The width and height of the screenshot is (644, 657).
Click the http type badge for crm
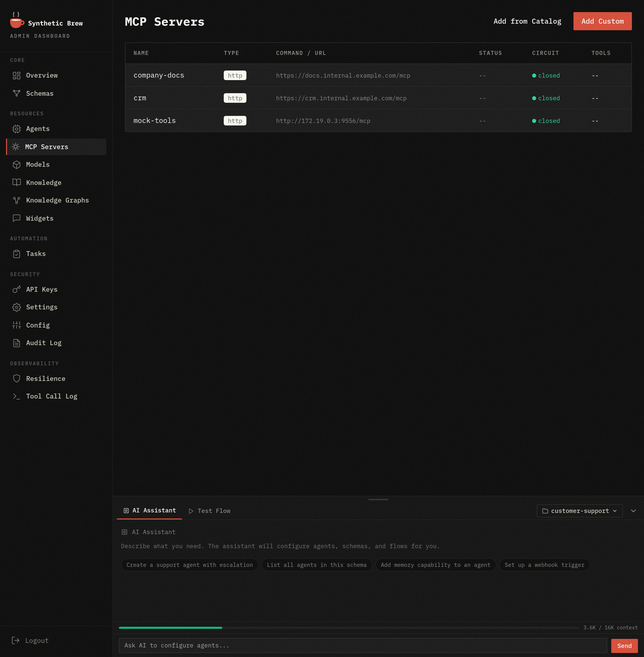[x=235, y=98]
